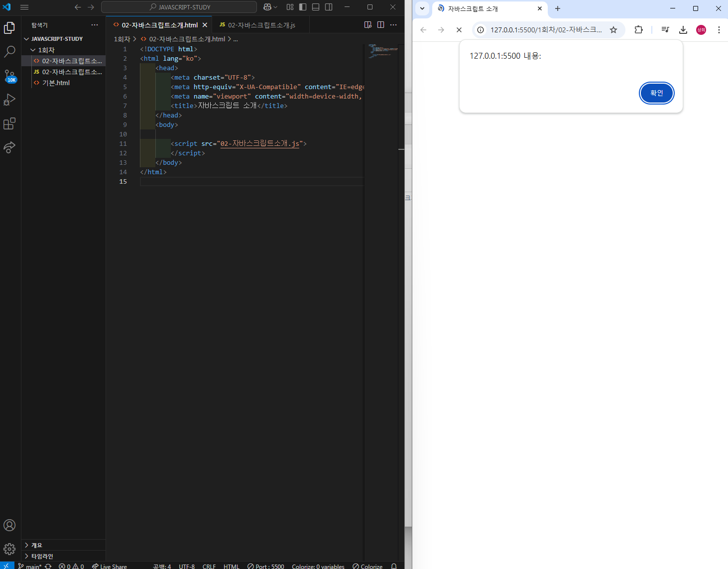Focus the JAVASCRIPT-STUDY command center search box
Image resolution: width=728 pixels, height=569 pixels.
click(179, 7)
